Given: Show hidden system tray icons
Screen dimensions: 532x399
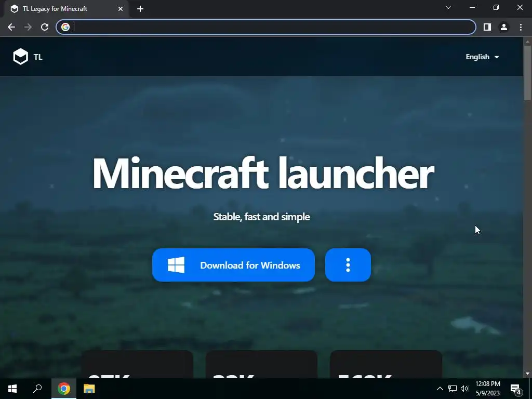Looking at the screenshot, I should 440,389.
